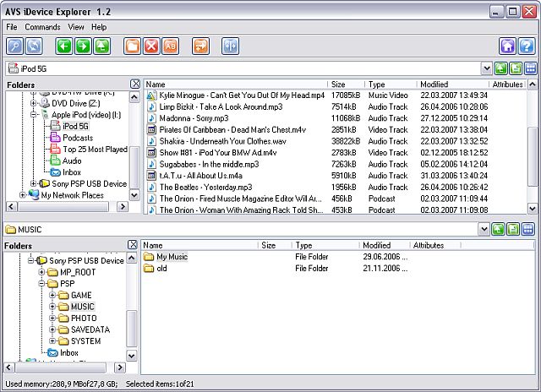Collapse the PSP folder tree node
541x392 pixels.
[x=41, y=285]
